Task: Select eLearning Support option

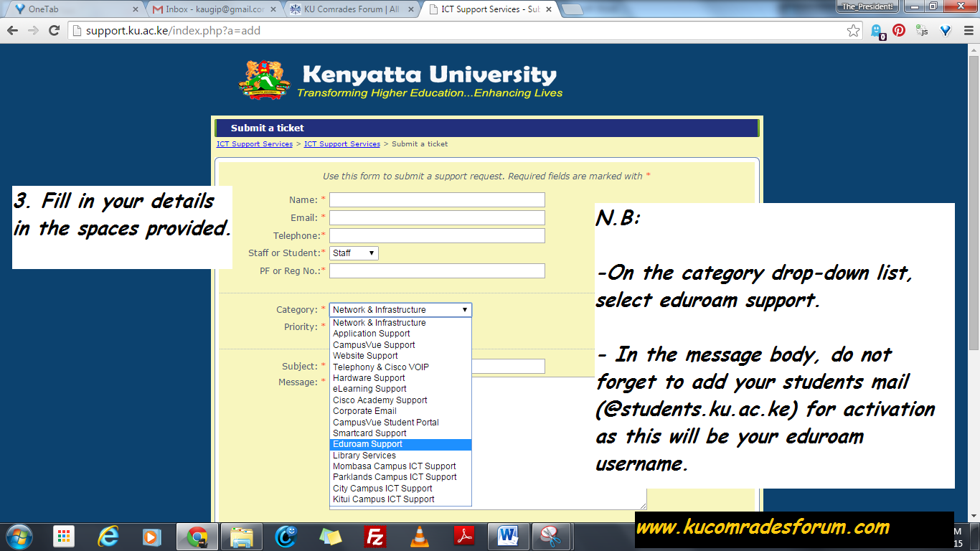Action: tap(400, 389)
